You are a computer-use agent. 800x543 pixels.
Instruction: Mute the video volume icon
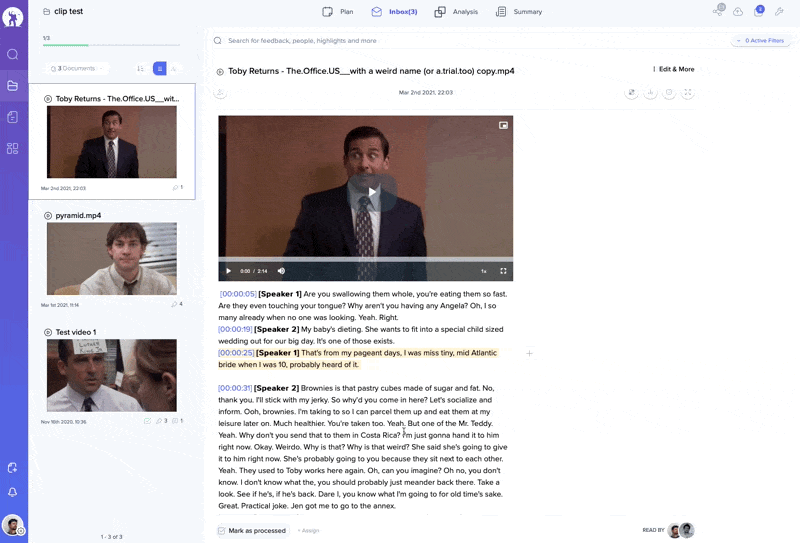pos(281,271)
